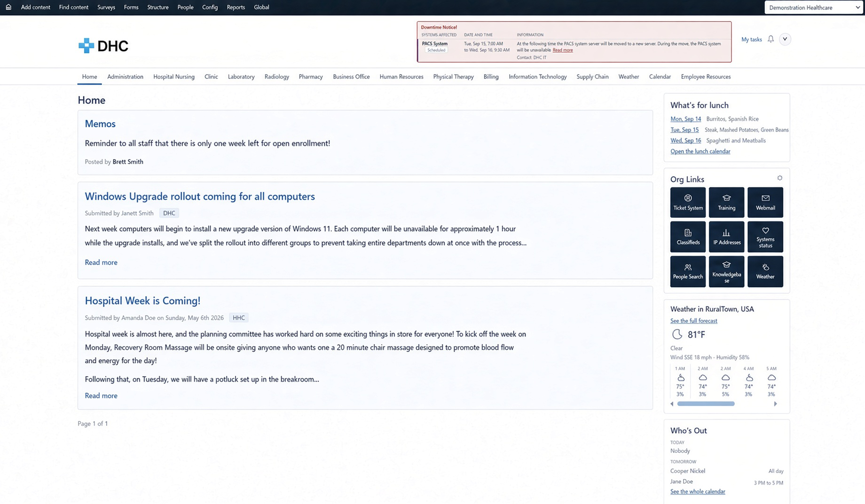Read more on Hospital Week article

pyautogui.click(x=101, y=395)
